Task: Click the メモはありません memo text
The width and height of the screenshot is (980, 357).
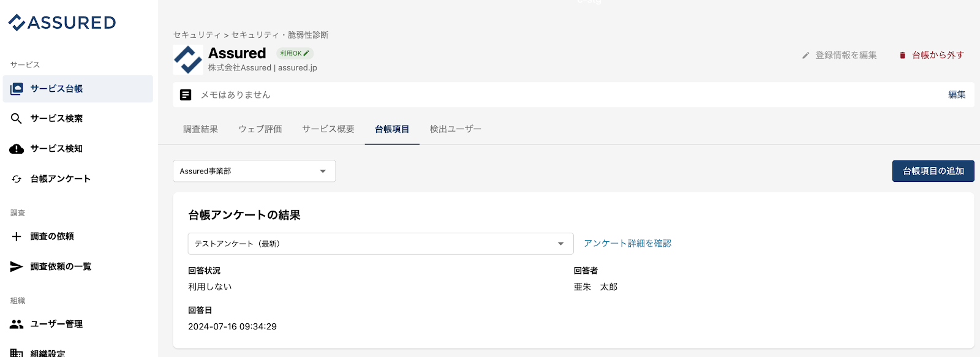Action: pos(236,95)
